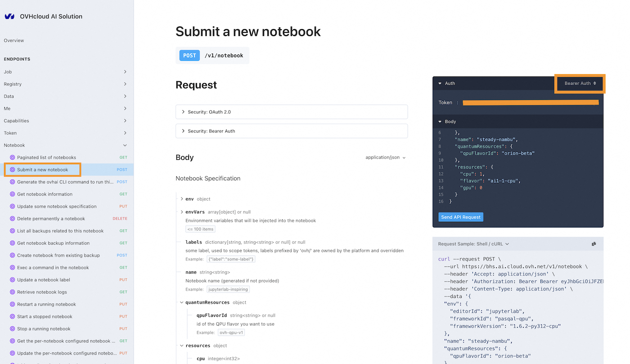
Task: Expand the env object in Notebook Specification
Action: [183, 198]
